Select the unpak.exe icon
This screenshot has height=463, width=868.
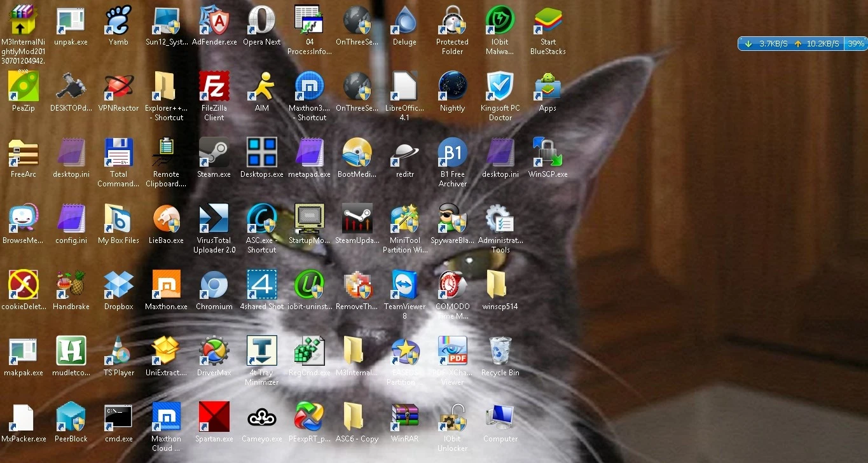point(71,20)
